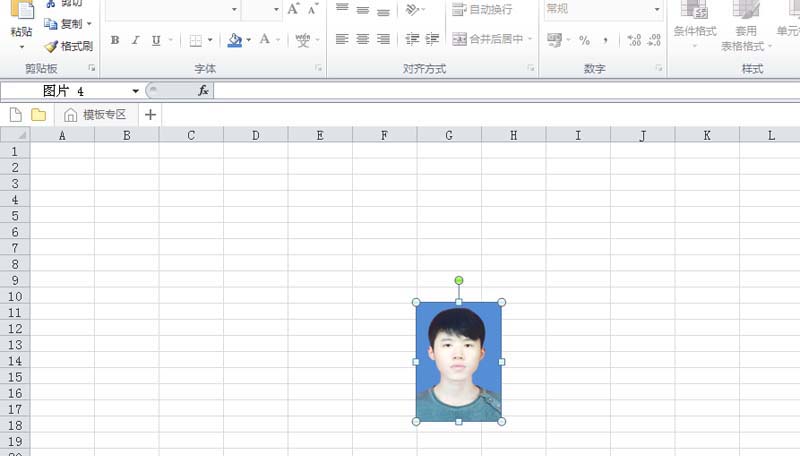Screen dimensions: 800x456
Task: Open the font name dropdown
Action: coord(234,9)
